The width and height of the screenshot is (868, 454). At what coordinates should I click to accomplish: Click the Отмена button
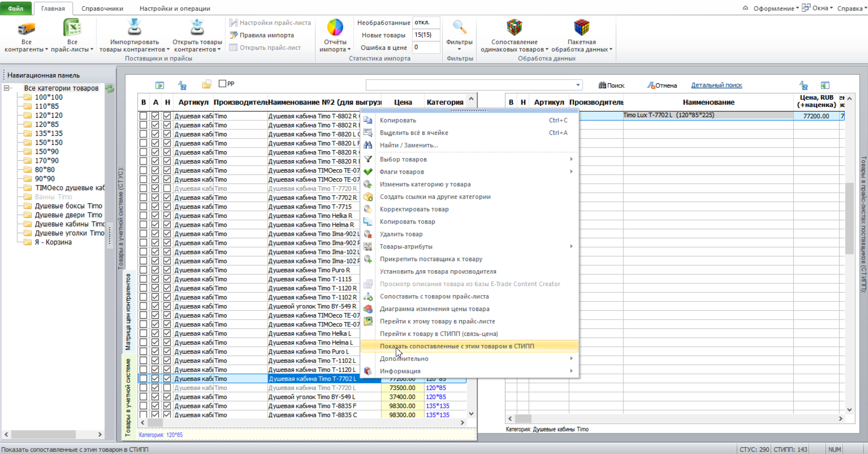click(662, 85)
